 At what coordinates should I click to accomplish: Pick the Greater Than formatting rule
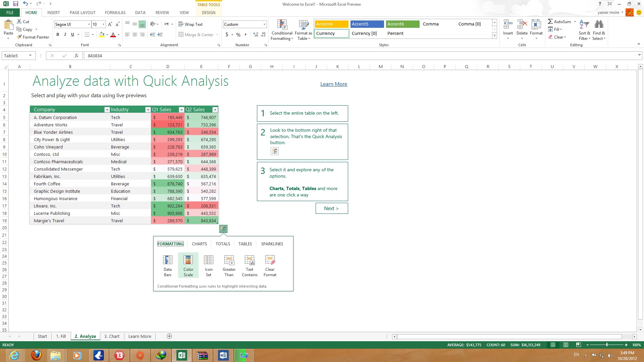[x=229, y=265]
